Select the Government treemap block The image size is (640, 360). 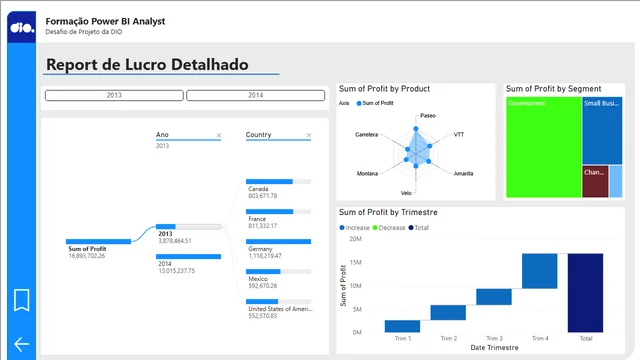(x=544, y=147)
